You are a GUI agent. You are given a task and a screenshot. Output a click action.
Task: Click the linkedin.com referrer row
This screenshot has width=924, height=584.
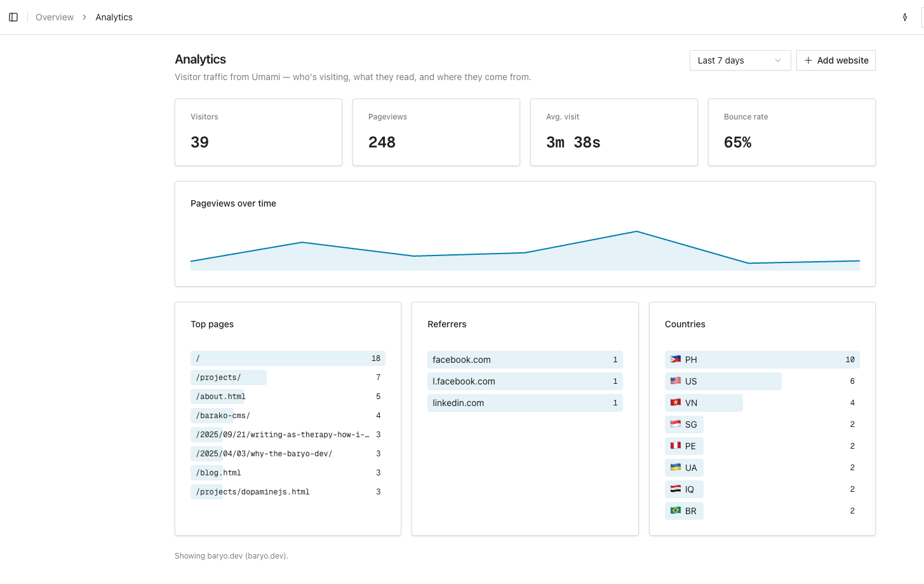click(x=525, y=403)
